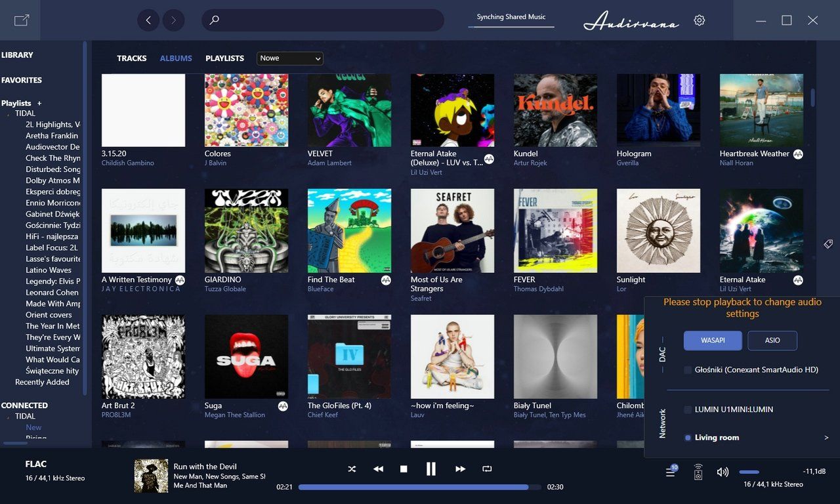Switch to TRACKS tab
Viewport: 840px width, 504px height.
[x=131, y=58]
